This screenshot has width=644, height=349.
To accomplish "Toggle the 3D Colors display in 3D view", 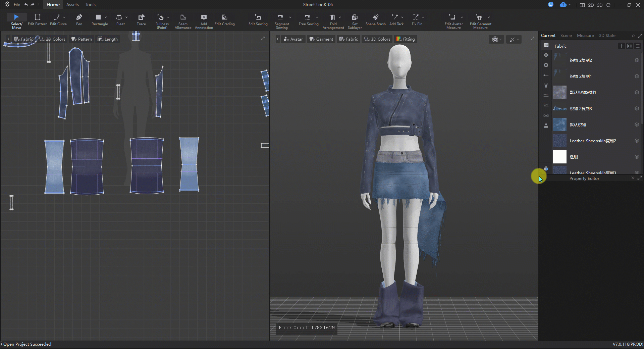I will (377, 39).
